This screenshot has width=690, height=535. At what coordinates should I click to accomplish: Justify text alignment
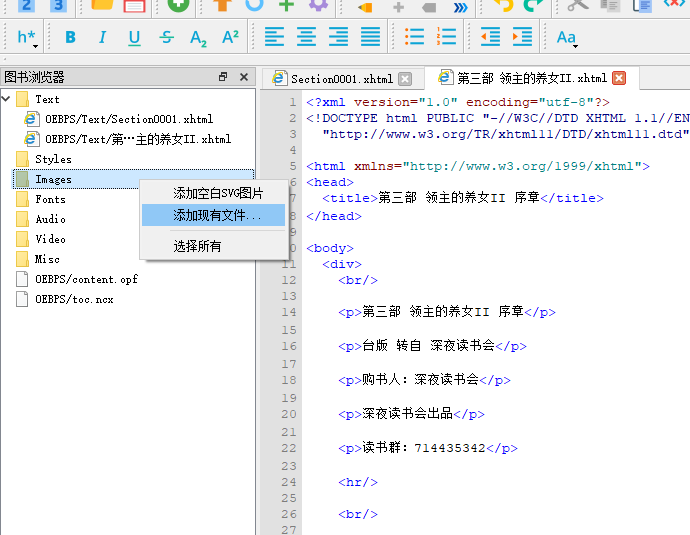371,37
